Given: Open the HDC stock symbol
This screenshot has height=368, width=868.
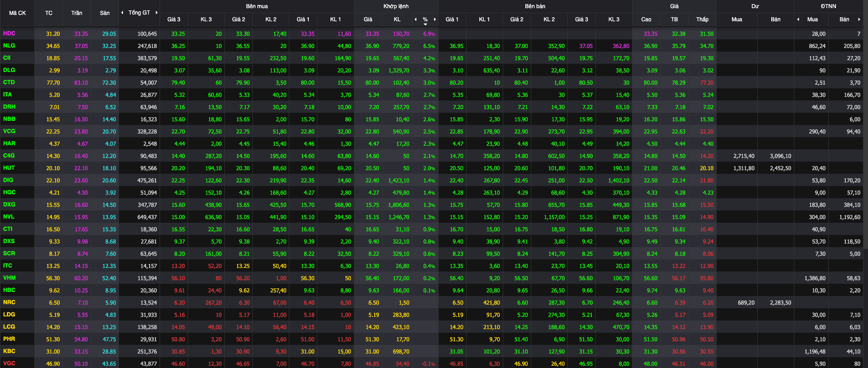Looking at the screenshot, I should (x=9, y=33).
